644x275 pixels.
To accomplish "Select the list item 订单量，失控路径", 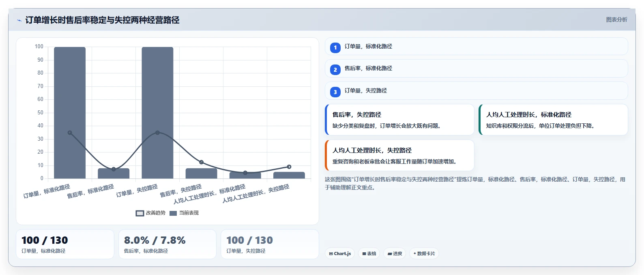I will [x=476, y=91].
